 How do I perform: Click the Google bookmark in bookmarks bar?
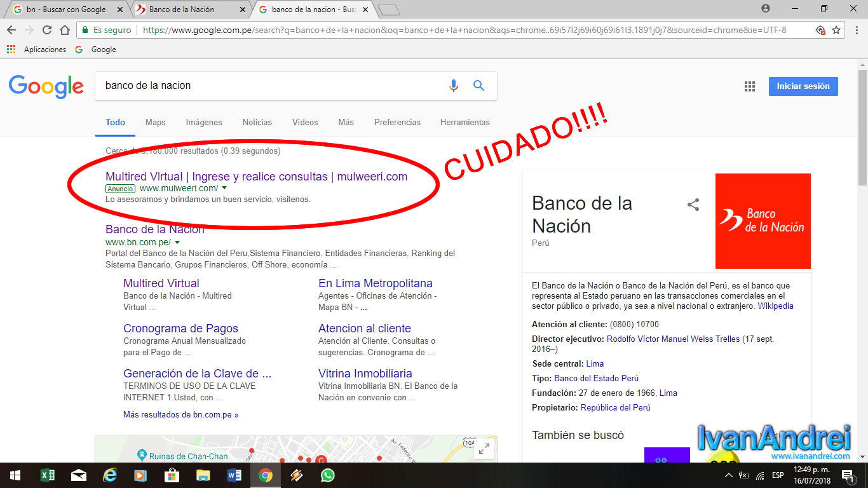tap(96, 50)
